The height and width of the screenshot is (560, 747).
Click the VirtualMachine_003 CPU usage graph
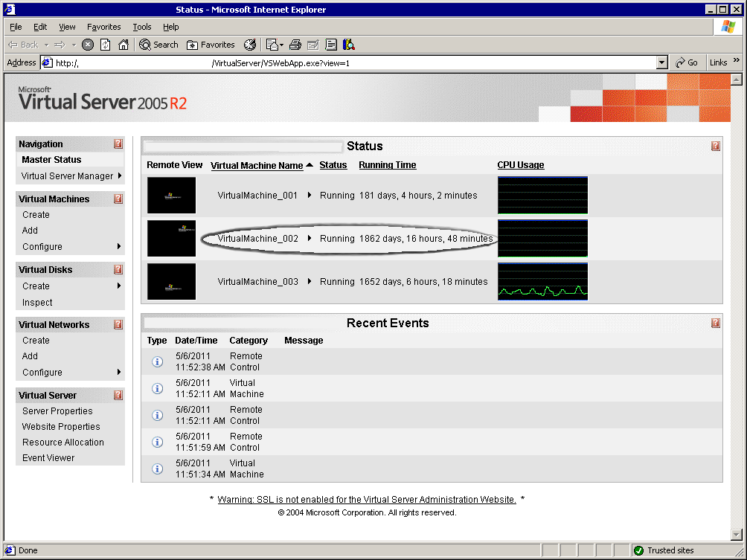pyautogui.click(x=542, y=282)
